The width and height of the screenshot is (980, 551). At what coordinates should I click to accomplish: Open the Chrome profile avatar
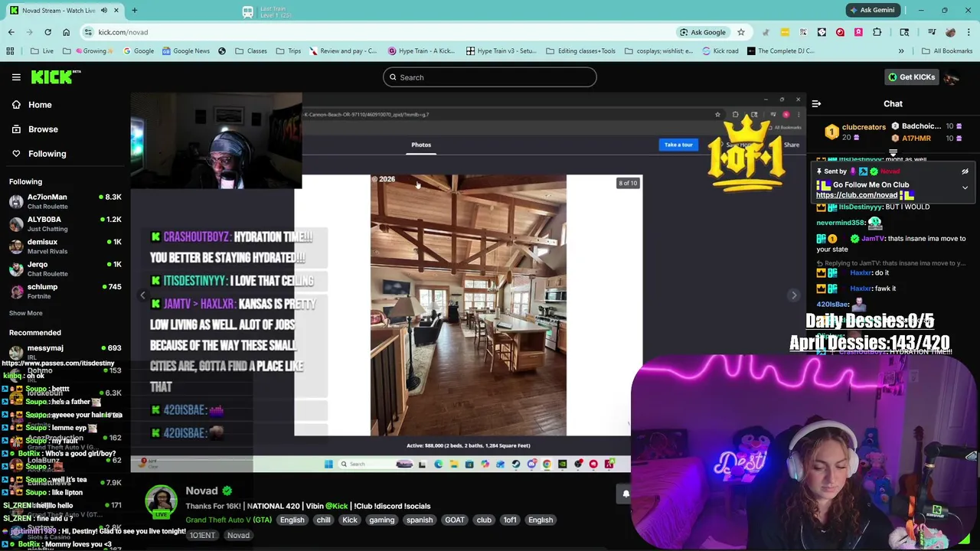(x=950, y=32)
